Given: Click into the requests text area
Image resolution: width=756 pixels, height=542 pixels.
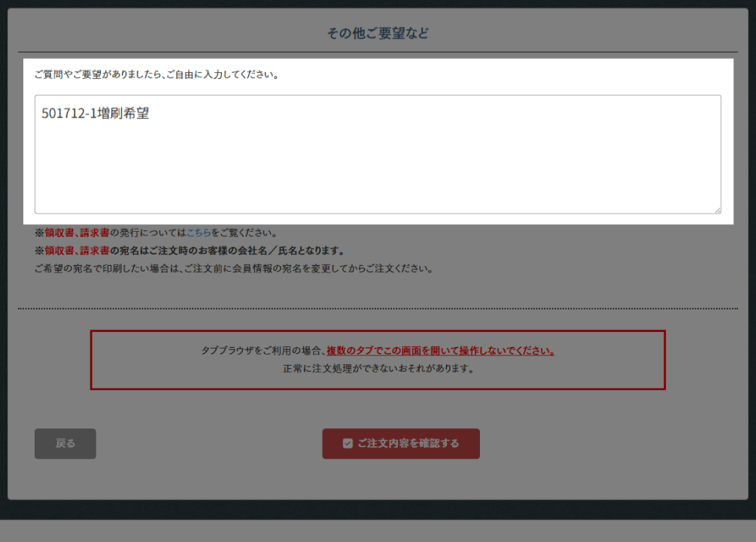Looking at the screenshot, I should (x=378, y=166).
